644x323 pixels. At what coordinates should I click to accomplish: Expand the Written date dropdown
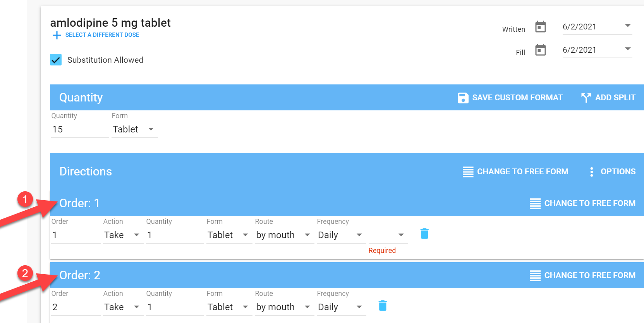coord(628,26)
